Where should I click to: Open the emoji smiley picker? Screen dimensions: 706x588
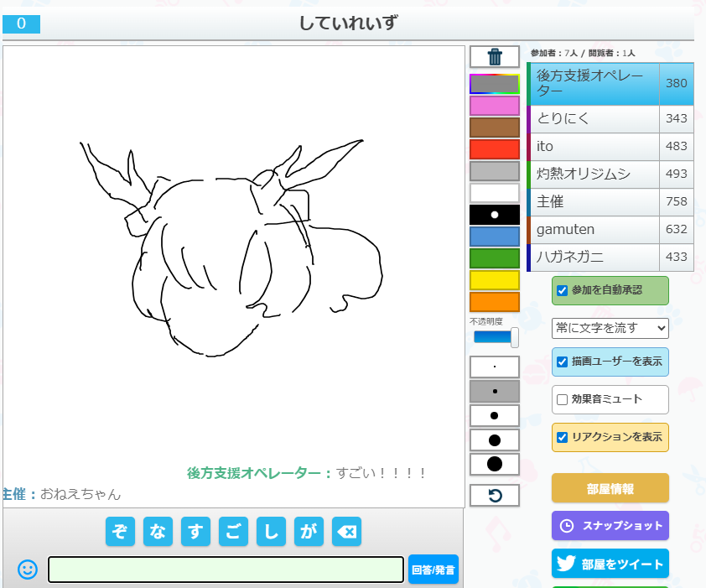coord(28,570)
